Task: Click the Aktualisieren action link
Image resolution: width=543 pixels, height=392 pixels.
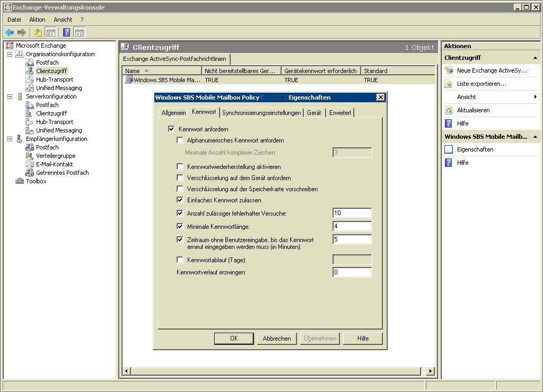Action: point(474,110)
